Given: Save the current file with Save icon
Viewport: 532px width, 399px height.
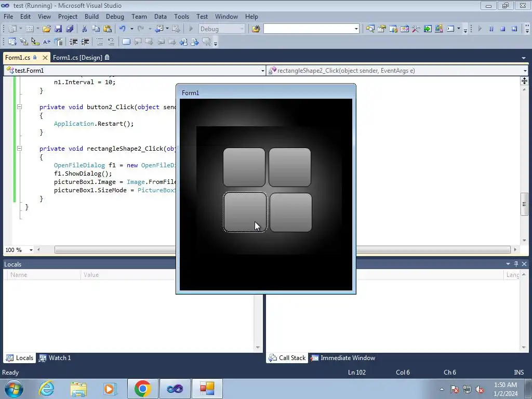Looking at the screenshot, I should coord(58,29).
